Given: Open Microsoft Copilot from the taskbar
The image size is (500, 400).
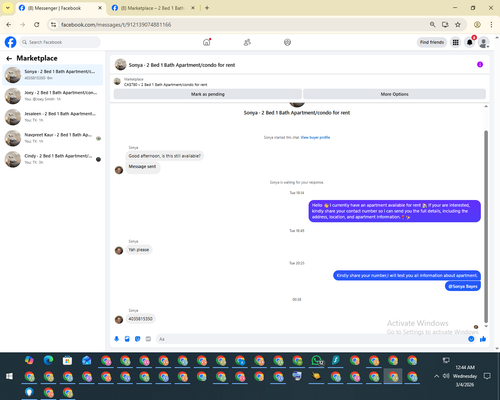Looking at the screenshot, I should coord(29,360).
